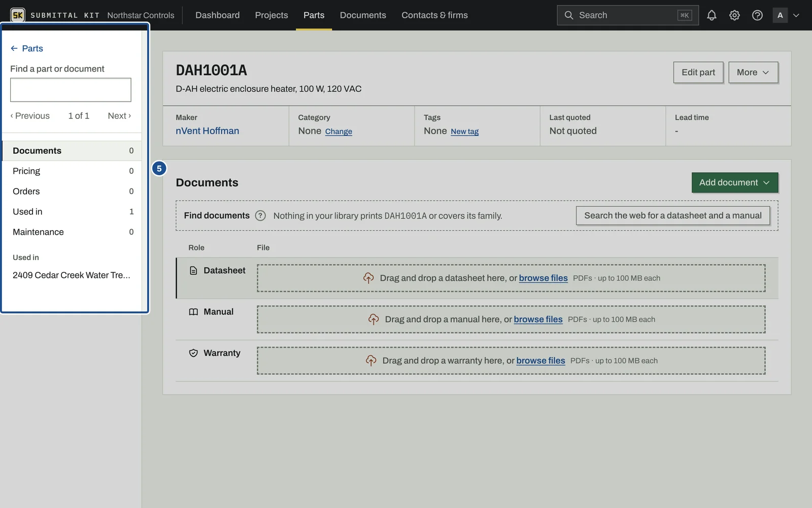Click the Next pager link
The width and height of the screenshot is (812, 508).
tap(119, 116)
